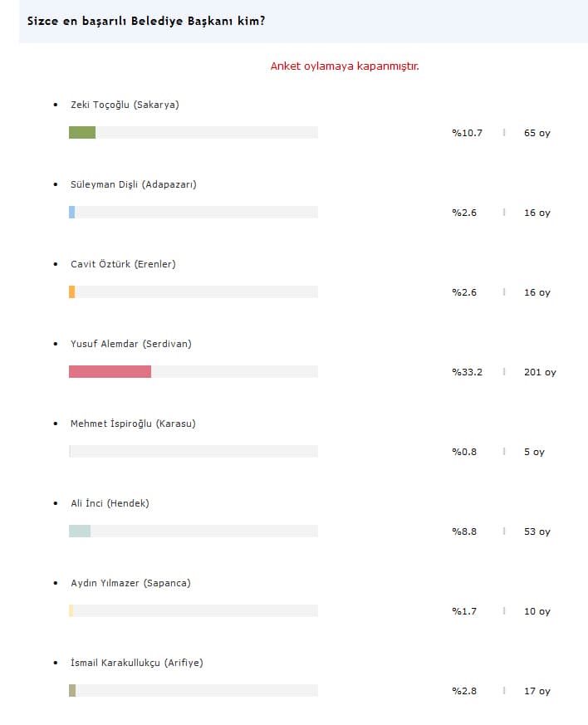Click the 201 oy vote count
588x725 pixels.
540,372
